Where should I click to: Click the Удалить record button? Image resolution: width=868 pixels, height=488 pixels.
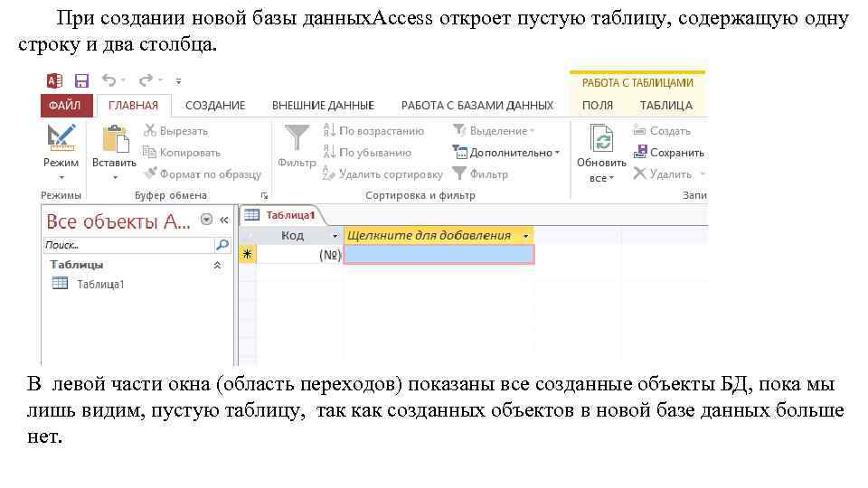[663, 174]
